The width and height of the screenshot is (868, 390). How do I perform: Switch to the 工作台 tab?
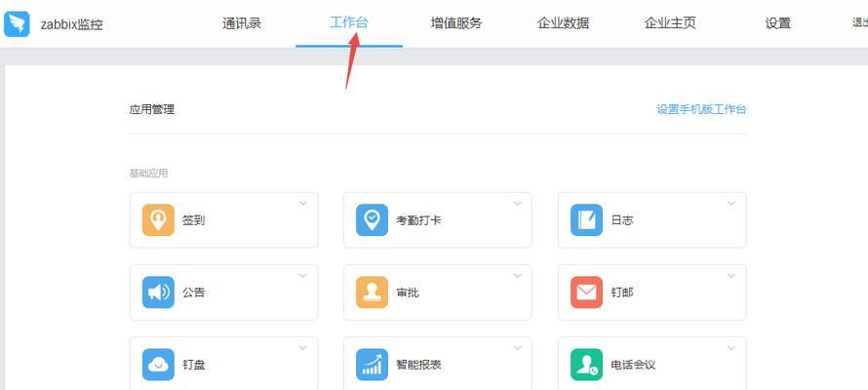tap(349, 23)
